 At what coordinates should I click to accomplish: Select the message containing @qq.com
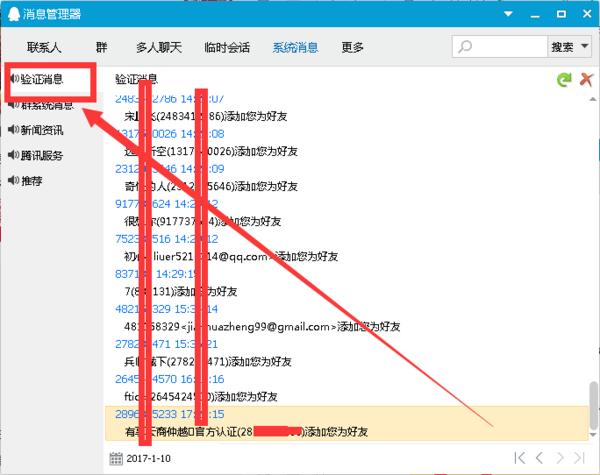231,256
